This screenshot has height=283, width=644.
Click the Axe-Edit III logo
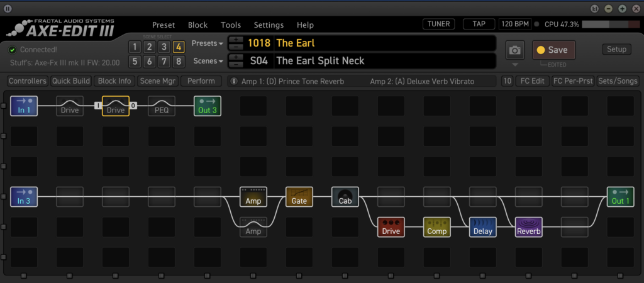coord(61,28)
